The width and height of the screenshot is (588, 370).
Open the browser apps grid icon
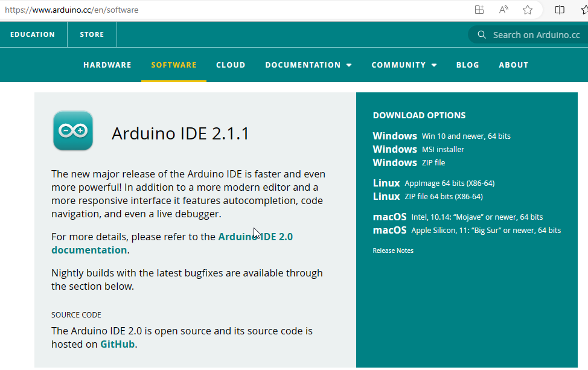(479, 10)
